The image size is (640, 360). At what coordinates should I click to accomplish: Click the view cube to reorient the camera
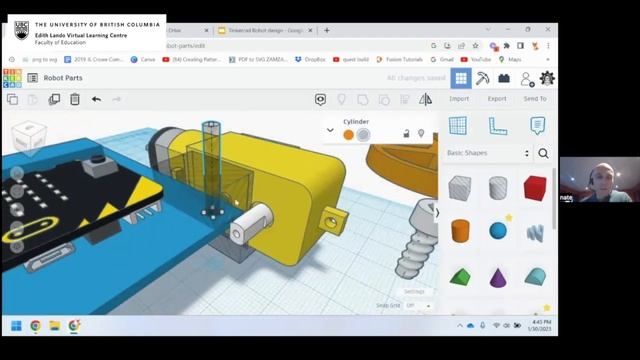[x=29, y=138]
